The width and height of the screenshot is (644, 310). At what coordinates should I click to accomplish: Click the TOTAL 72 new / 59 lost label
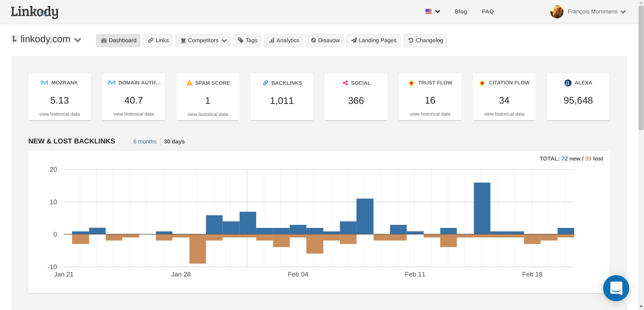tap(571, 159)
